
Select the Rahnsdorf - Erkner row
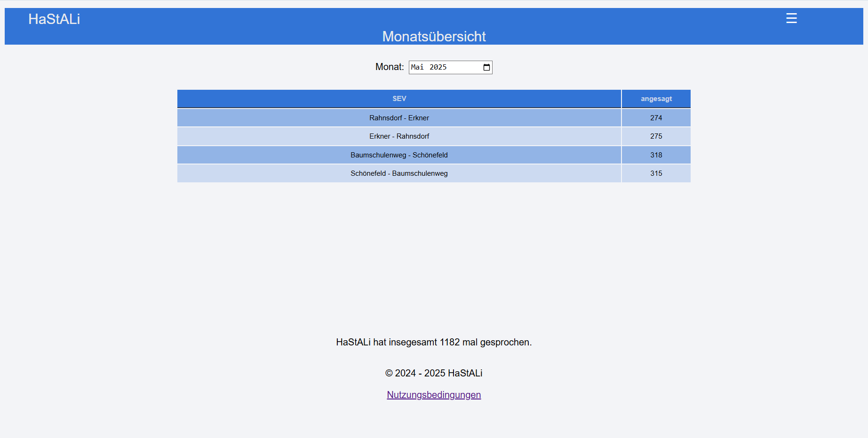399,118
